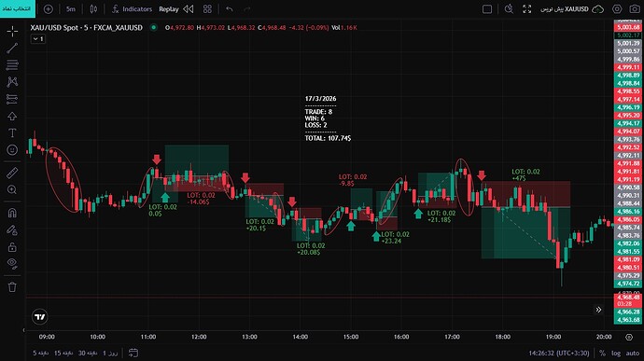Select the LOT: 0.02 -9.8$ label
Viewport: 644px width, 361px height.
(353, 180)
